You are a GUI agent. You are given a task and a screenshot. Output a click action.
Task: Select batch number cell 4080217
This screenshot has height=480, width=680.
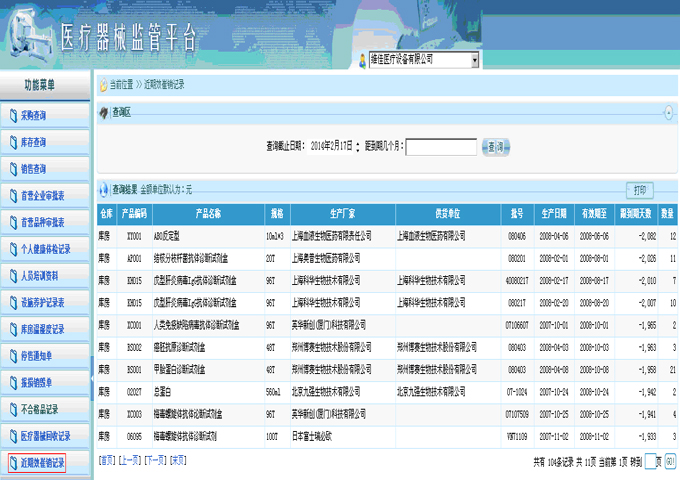[517, 281]
